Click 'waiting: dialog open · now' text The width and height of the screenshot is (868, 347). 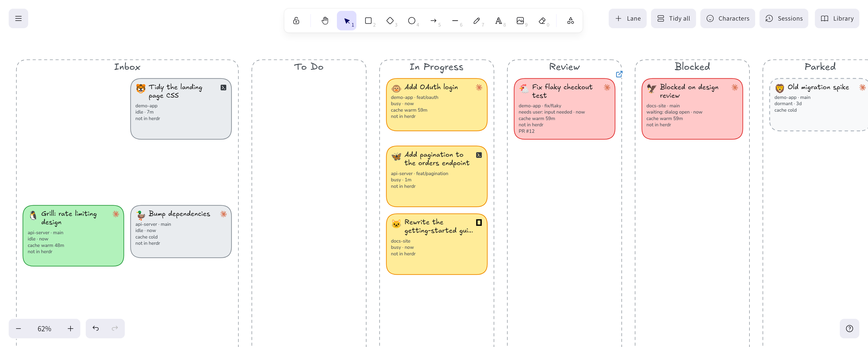click(x=674, y=112)
